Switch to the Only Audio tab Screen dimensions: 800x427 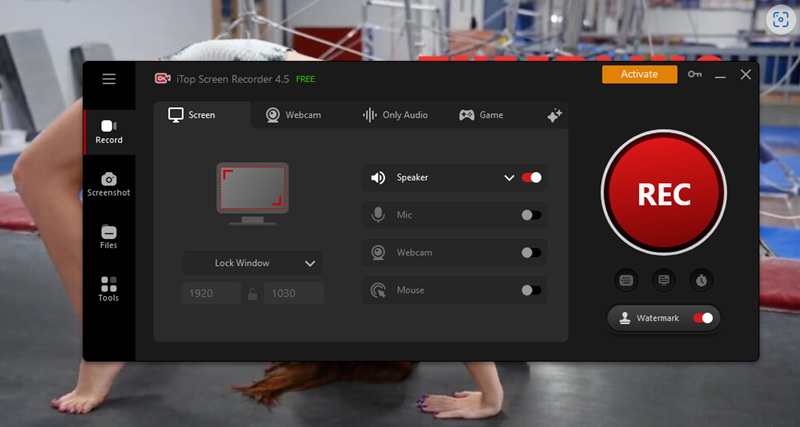point(395,115)
